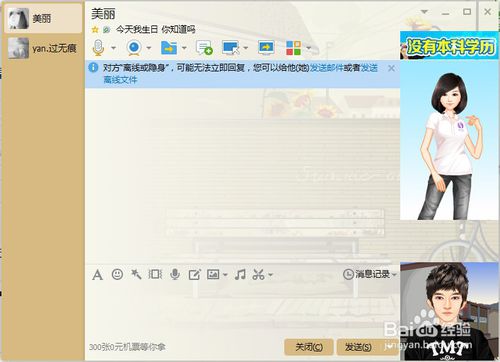
Task: Expand apps grid dropdown arrow
Action: pyautogui.click(x=308, y=48)
